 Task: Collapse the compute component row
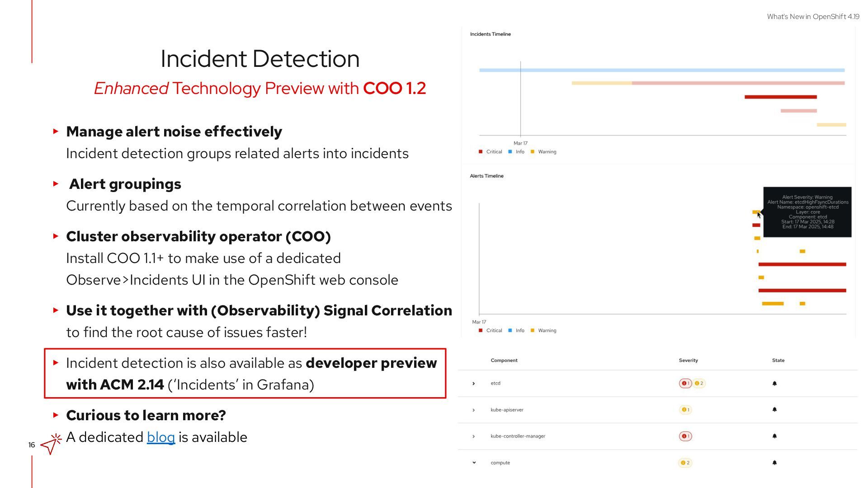coord(474,463)
